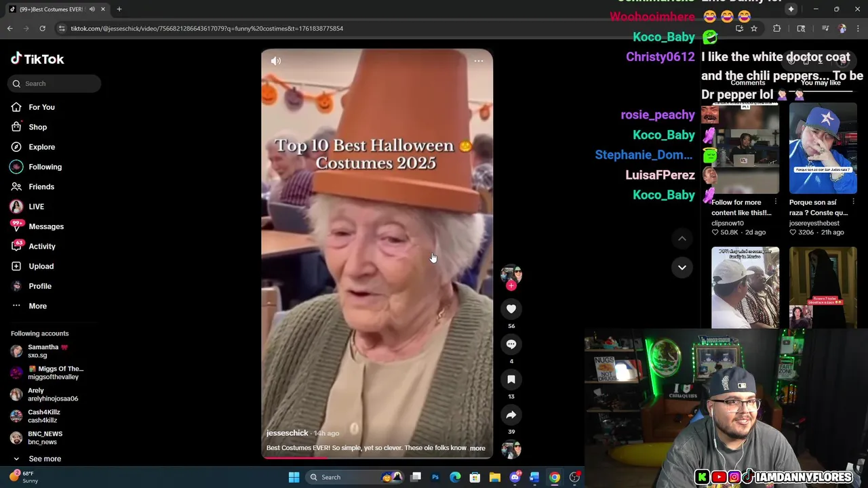Viewport: 868px width, 488px height.
Task: Mute the tab via speaker icon
Action: coord(92,9)
